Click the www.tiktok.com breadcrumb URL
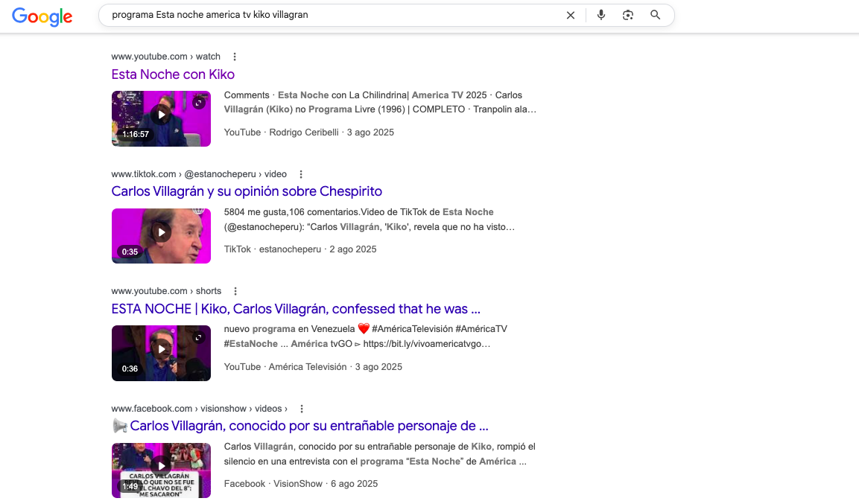This screenshot has height=504, width=859. (x=143, y=174)
